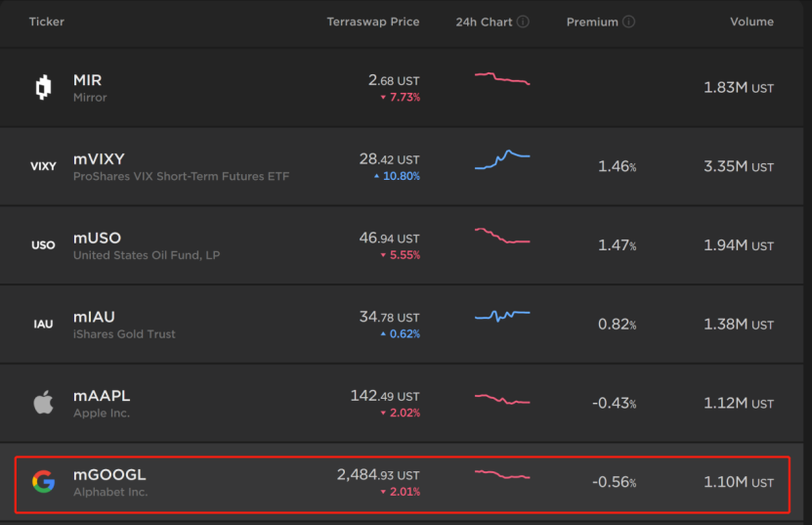812x525 pixels.
Task: Click the 24h Chart info icon
Action: coord(523,22)
